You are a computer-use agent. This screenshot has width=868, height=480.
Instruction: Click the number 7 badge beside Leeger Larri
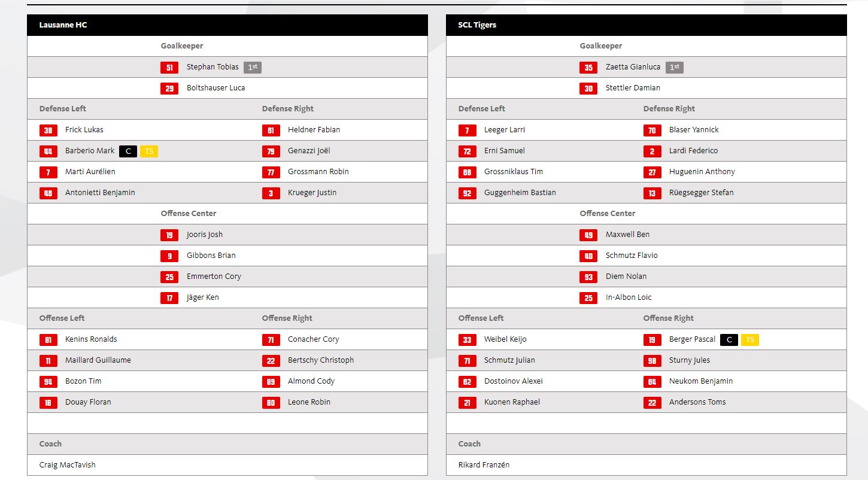tap(468, 130)
